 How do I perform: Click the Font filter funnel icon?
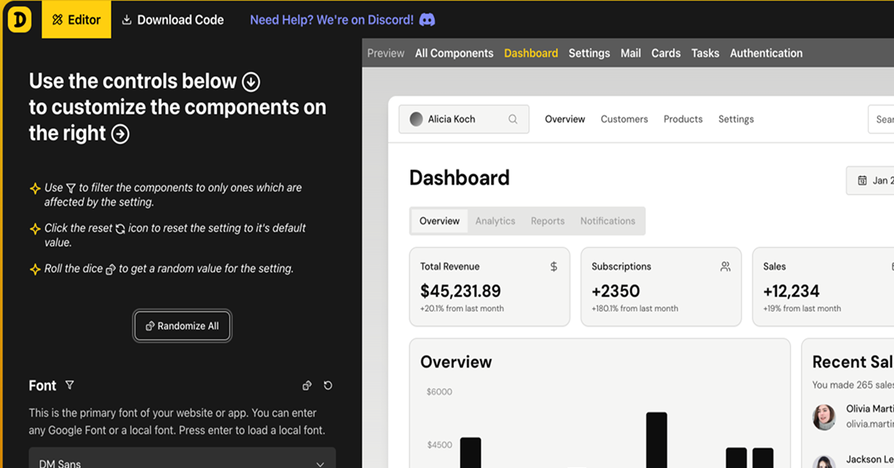click(x=70, y=385)
